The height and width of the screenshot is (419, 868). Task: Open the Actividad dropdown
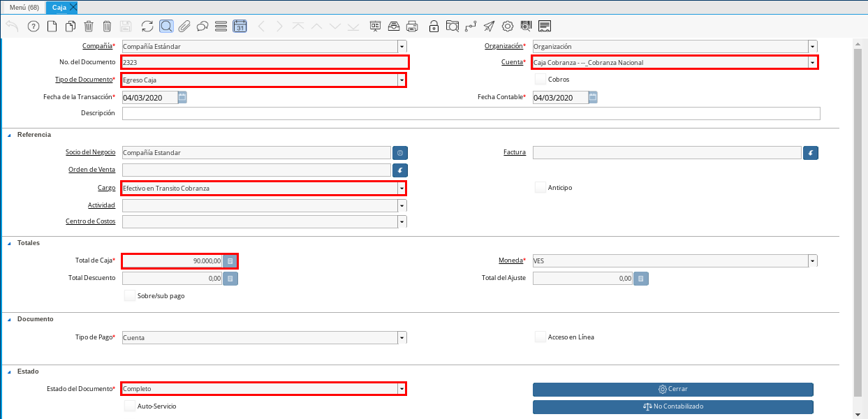(402, 205)
